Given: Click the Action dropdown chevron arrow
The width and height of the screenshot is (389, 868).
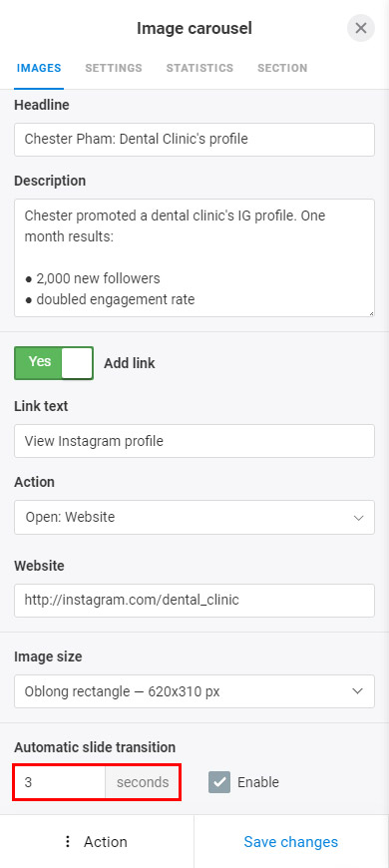Looking at the screenshot, I should coord(358,518).
